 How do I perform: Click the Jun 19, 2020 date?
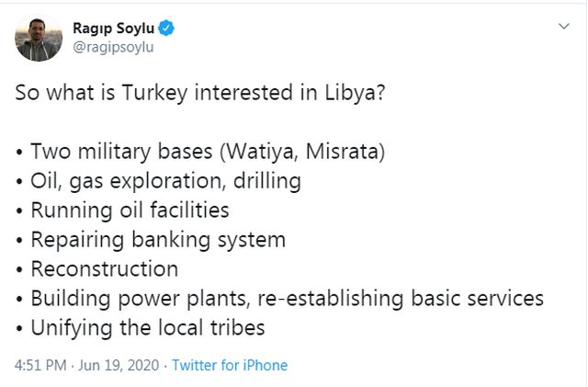(118, 365)
